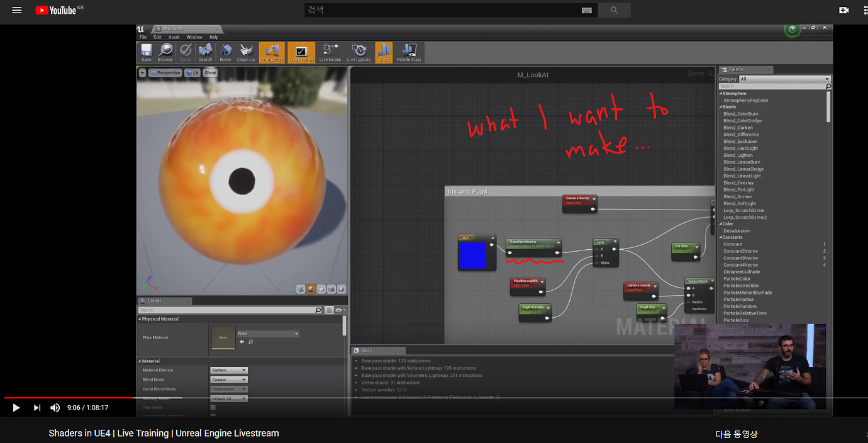Image resolution: width=868 pixels, height=443 pixels.
Task: Open Mobile Stats from the toolbar
Action: click(x=409, y=52)
